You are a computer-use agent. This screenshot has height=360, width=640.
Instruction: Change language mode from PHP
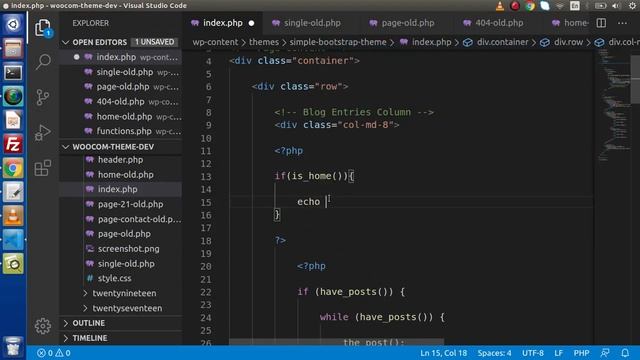click(x=581, y=353)
